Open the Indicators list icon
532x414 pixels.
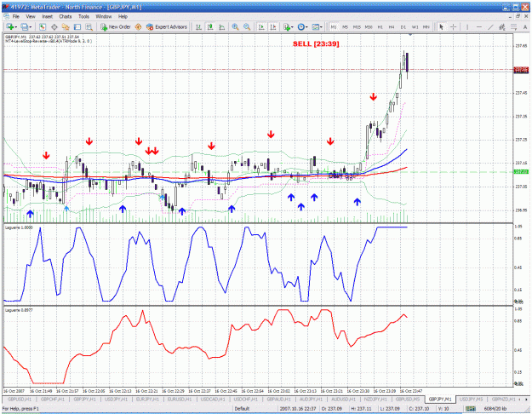[x=287, y=26]
